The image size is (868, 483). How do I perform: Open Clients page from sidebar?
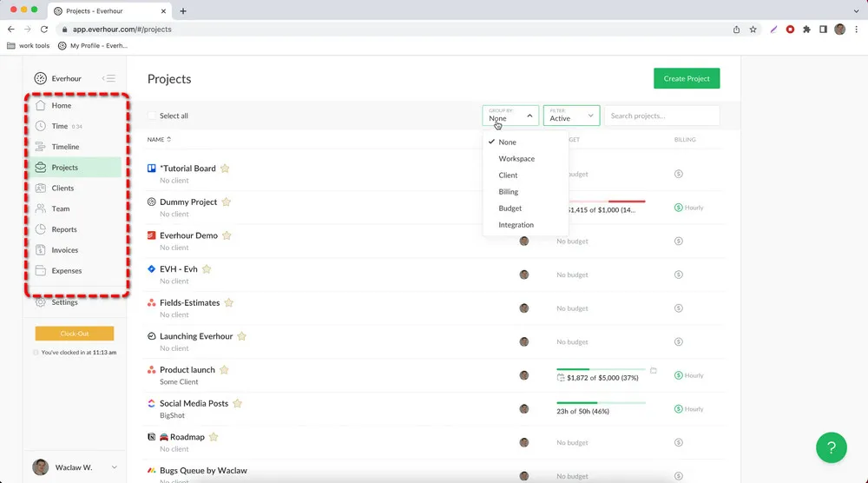(x=62, y=189)
